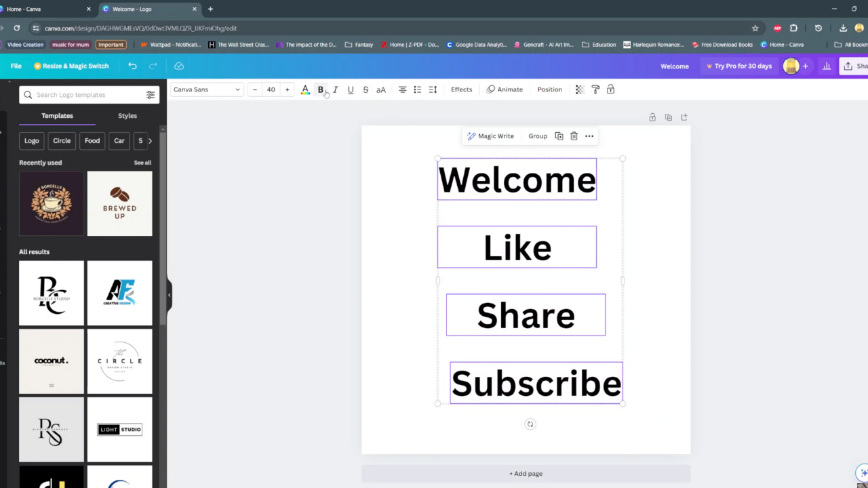This screenshot has height=488, width=868.
Task: Click the copy style paint roller icon
Action: pyautogui.click(x=595, y=89)
